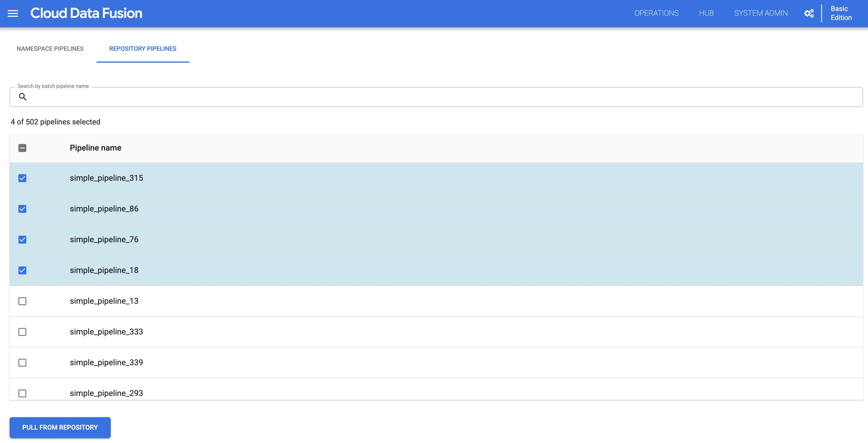Toggle checkbox for simple_pipeline_13
The image size is (868, 443).
[x=23, y=301]
